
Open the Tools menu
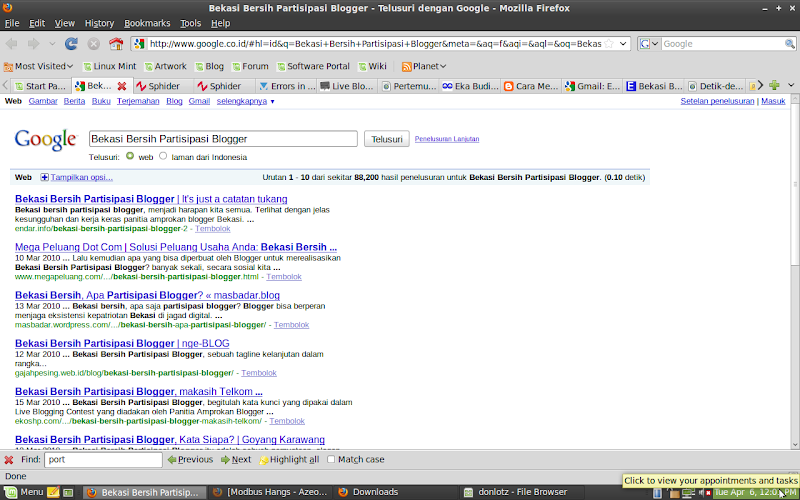(190, 23)
